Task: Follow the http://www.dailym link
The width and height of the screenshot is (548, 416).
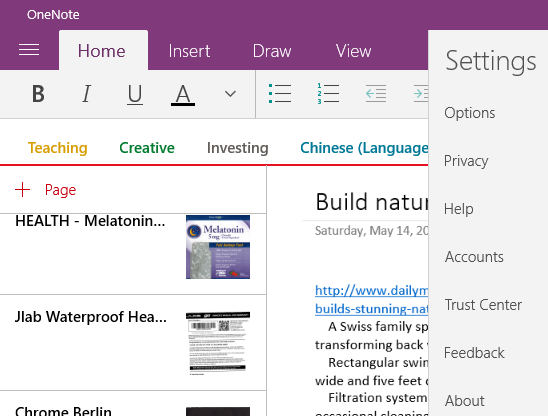Action: [372, 291]
